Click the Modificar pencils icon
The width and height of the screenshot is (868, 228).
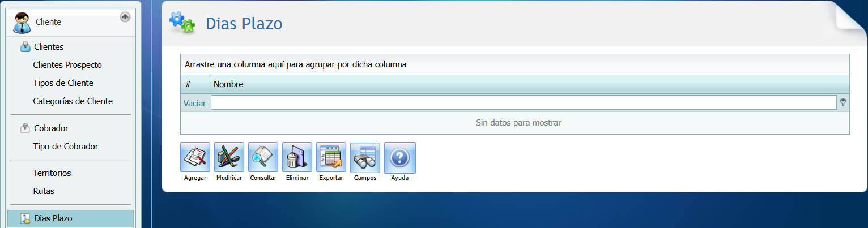tap(229, 157)
